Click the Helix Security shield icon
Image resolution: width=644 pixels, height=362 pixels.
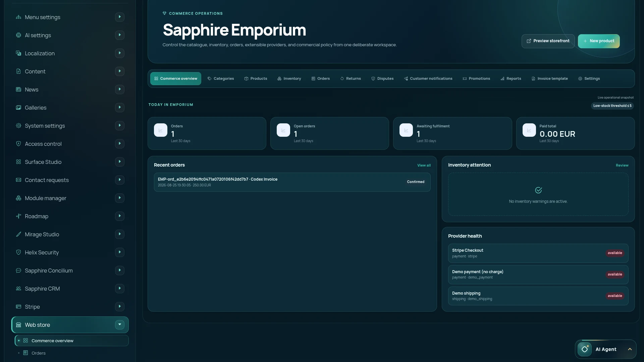18,252
